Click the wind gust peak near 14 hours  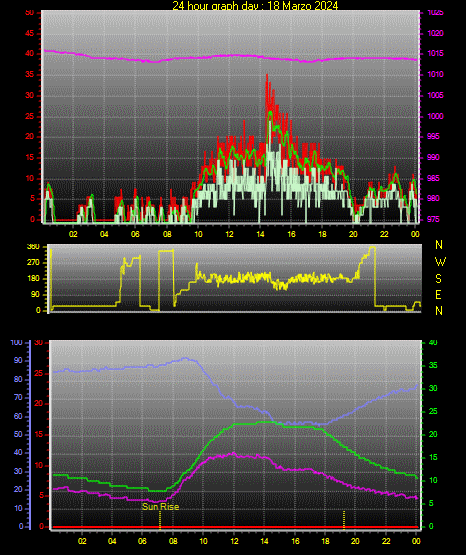point(267,76)
